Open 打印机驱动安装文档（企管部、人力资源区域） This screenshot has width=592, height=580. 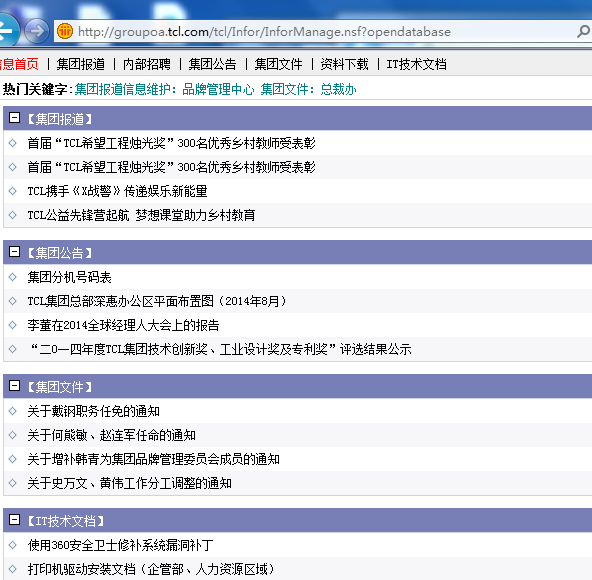[151, 569]
